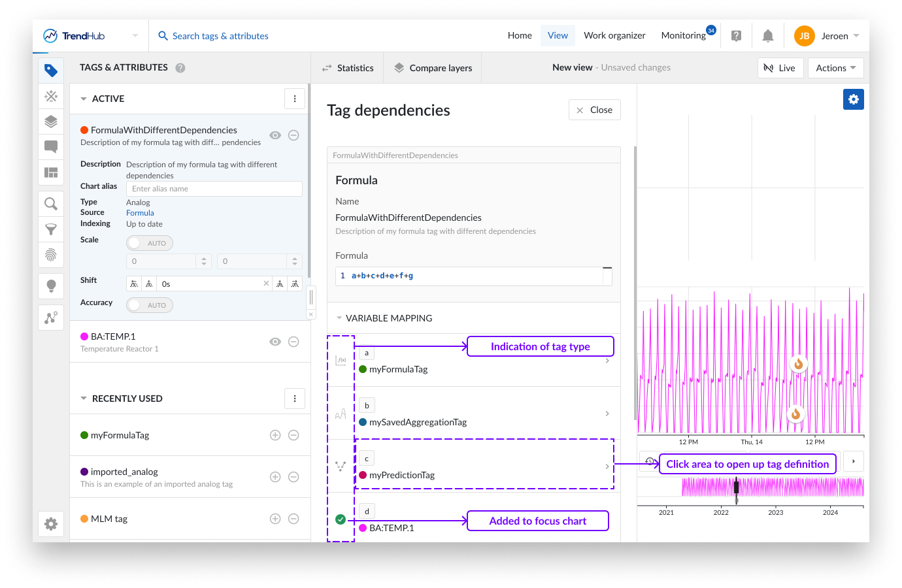Select the filter funnel icon in sidebar
Screen dimensions: 902x588
(x=51, y=229)
